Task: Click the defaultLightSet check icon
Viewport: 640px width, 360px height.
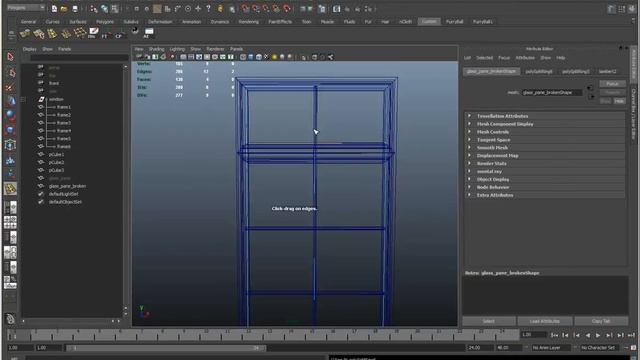Action: [x=41, y=194]
